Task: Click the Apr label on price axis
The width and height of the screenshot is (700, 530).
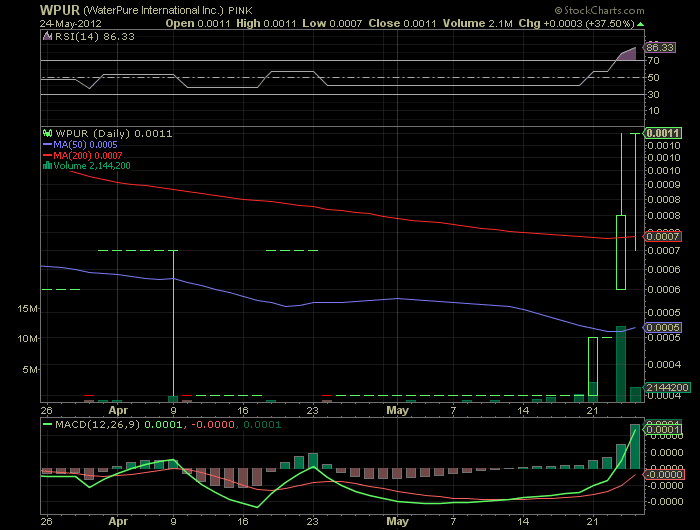Action: (118, 410)
